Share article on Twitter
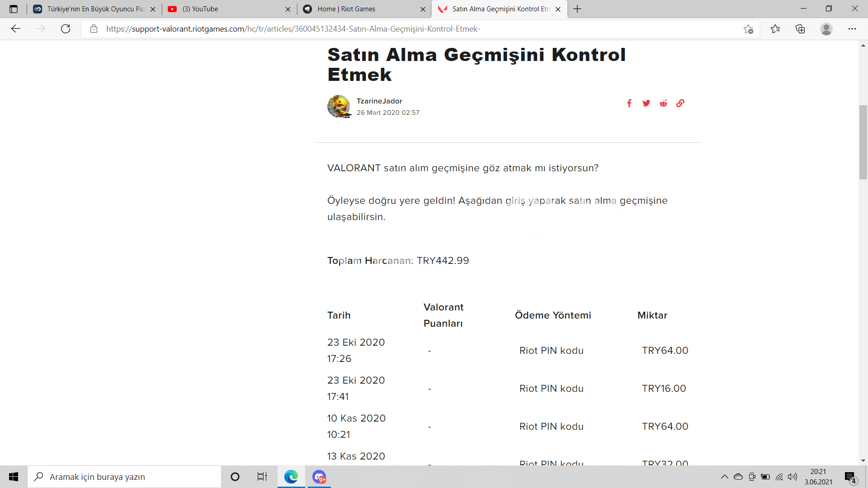 pos(646,103)
